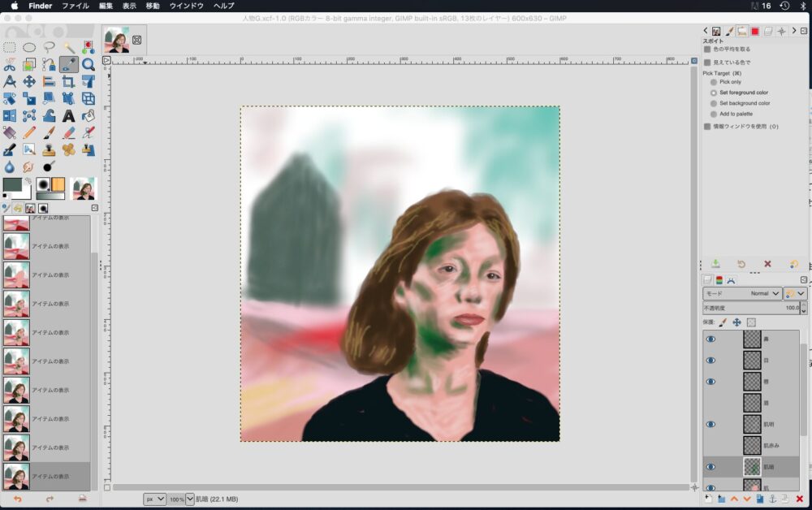Activate the Crop tool
The height and width of the screenshot is (510, 812).
69,81
